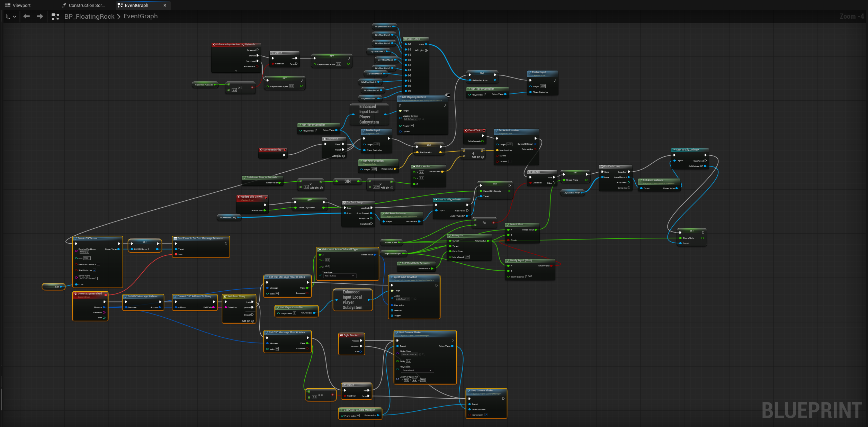Click the Receive IP Address field 0.0.0.0
The width and height of the screenshot is (868, 427).
[x=84, y=252]
